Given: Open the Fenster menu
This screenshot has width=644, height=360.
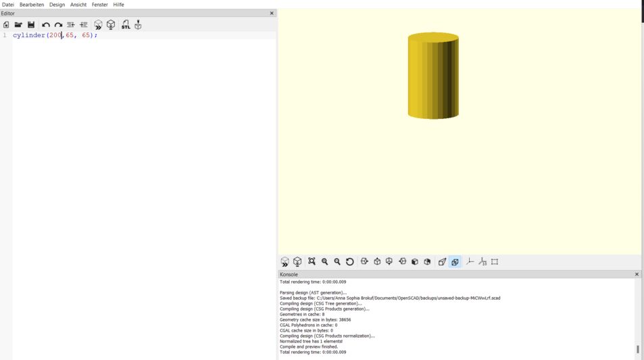Looking at the screenshot, I should pyautogui.click(x=100, y=5).
